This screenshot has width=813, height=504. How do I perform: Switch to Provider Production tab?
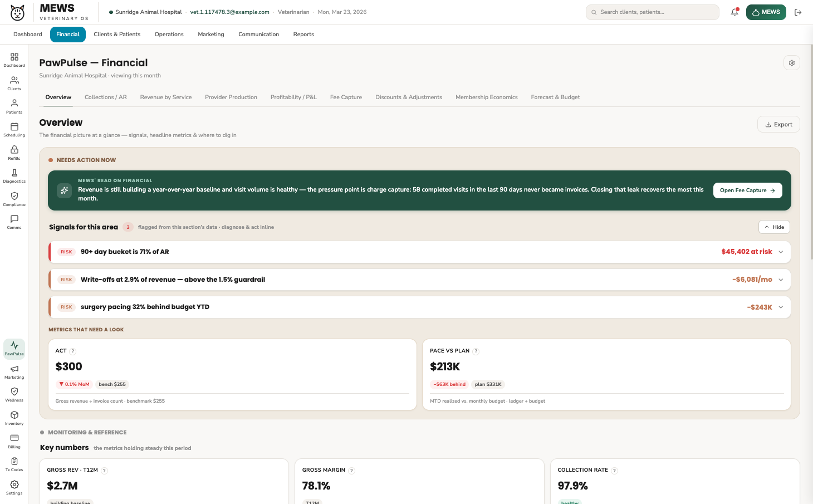[x=231, y=97]
